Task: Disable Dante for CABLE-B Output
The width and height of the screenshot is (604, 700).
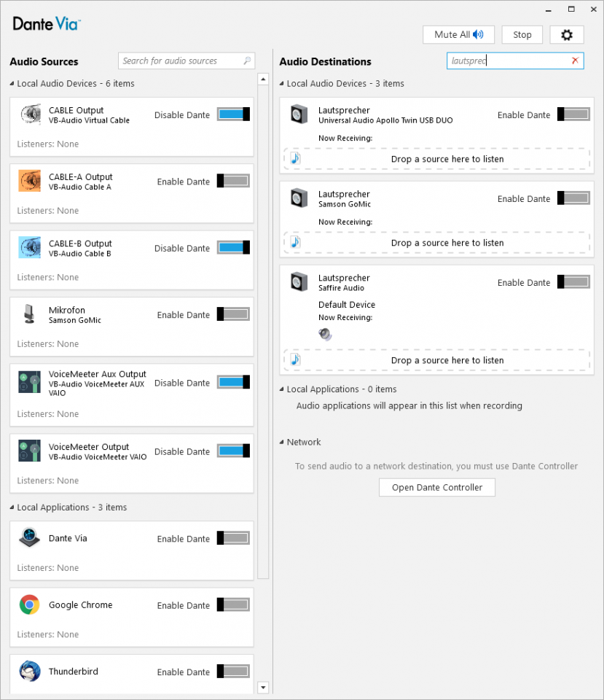Action: (233, 247)
